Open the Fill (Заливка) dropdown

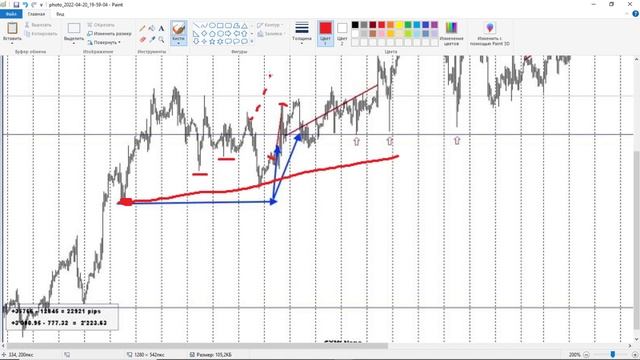click(x=271, y=34)
